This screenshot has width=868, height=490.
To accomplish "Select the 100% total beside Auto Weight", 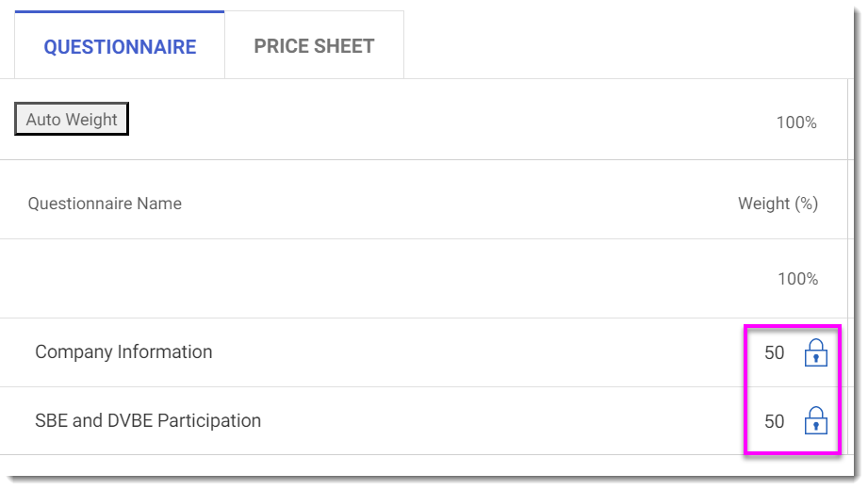I will click(x=796, y=122).
